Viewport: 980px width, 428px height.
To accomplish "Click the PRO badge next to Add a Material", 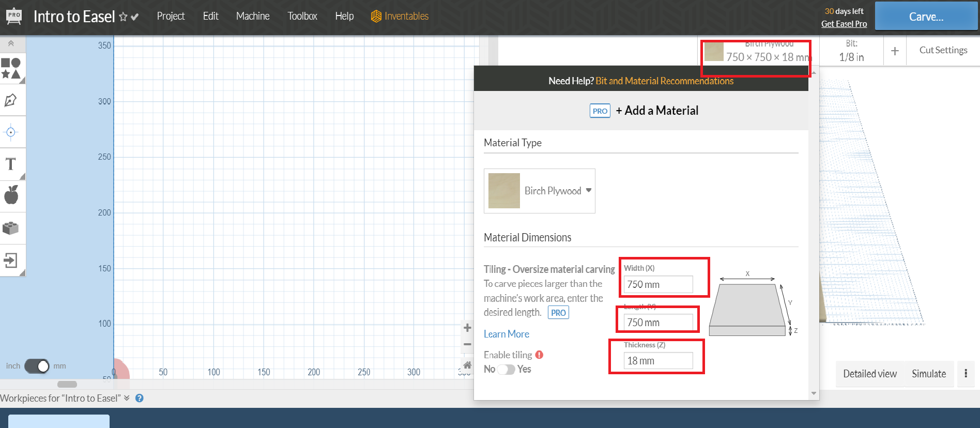I will (x=600, y=111).
